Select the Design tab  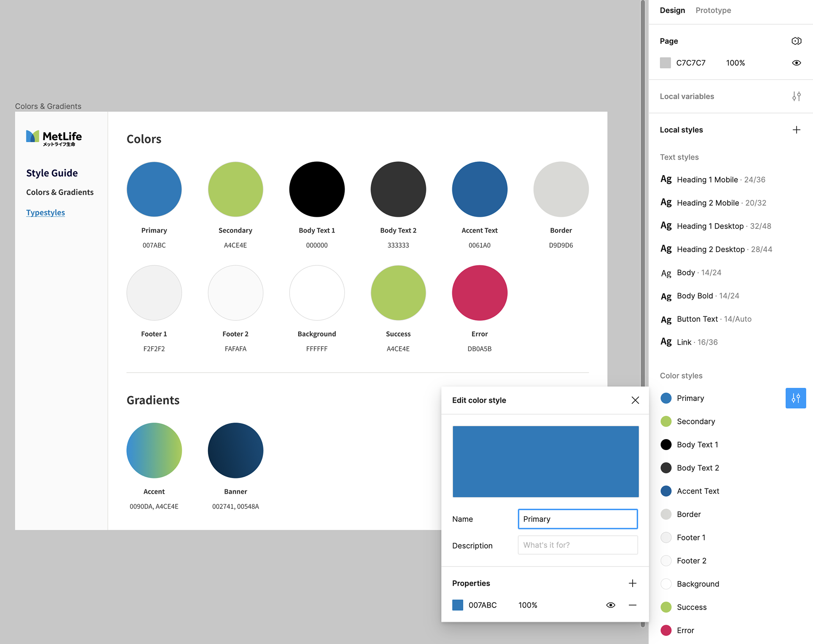[672, 10]
